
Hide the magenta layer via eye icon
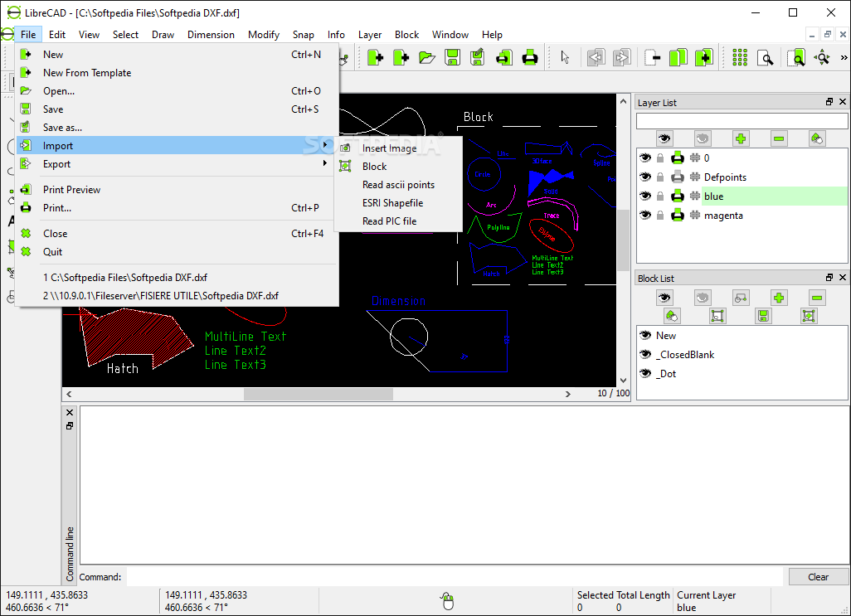click(644, 216)
